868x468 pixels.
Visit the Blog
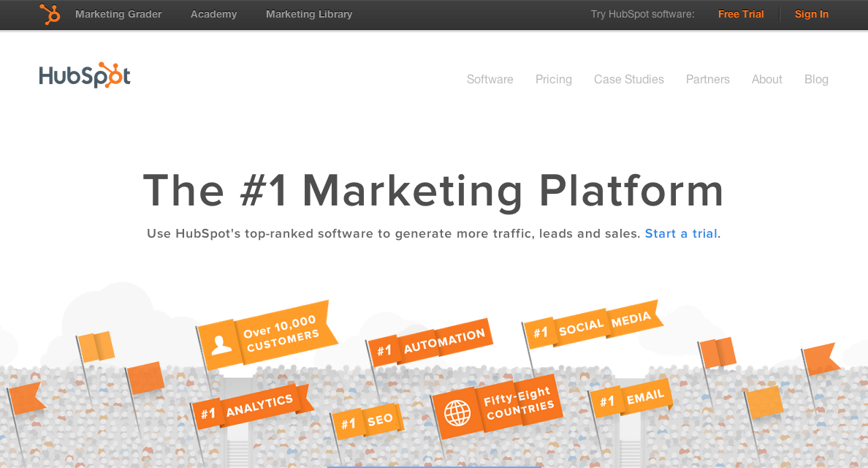[816, 79]
